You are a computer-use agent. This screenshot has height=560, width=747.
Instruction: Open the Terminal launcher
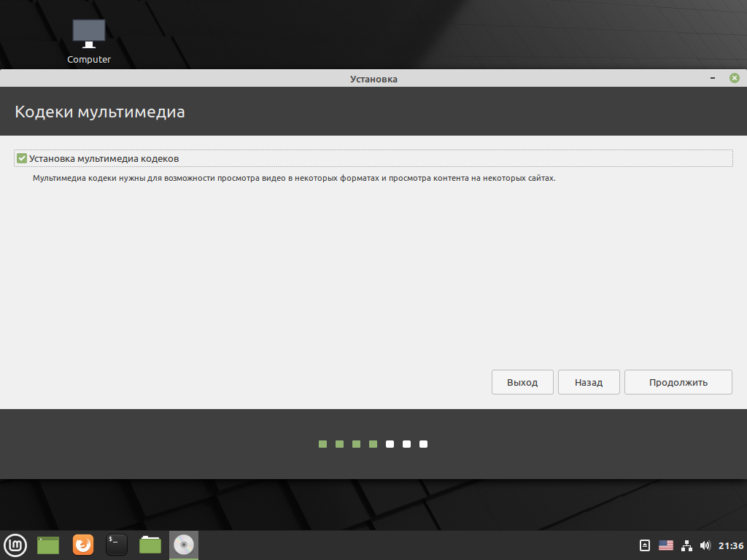(117, 545)
